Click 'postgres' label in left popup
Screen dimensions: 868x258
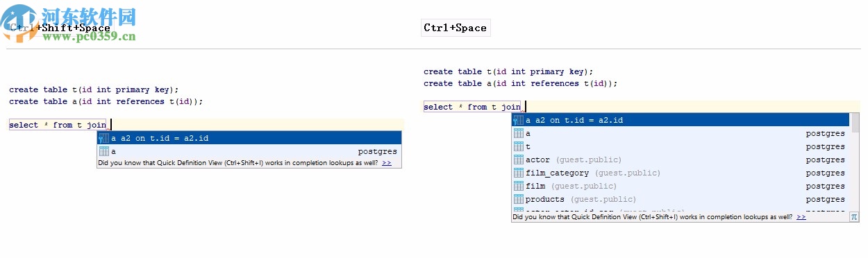378,151
